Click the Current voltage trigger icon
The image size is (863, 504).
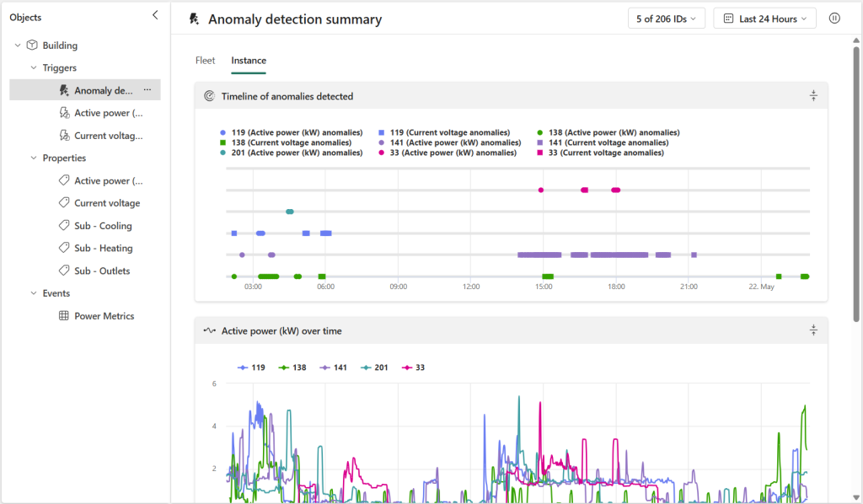64,136
